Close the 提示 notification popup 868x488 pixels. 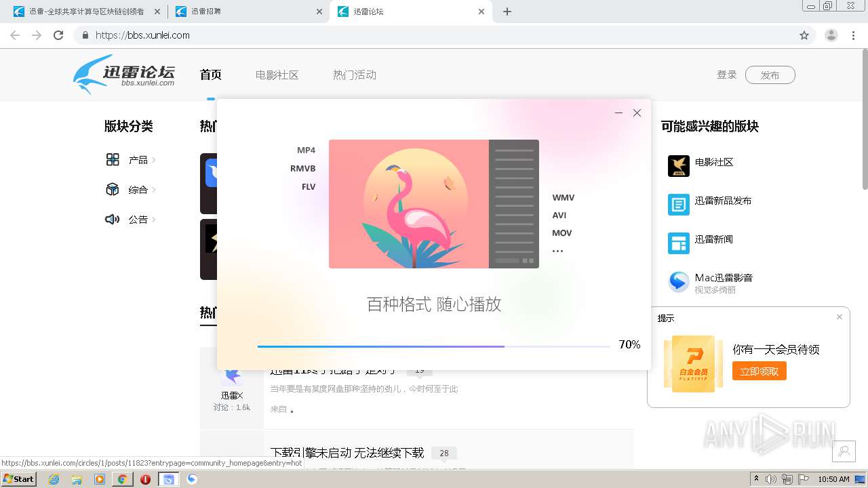tap(840, 317)
